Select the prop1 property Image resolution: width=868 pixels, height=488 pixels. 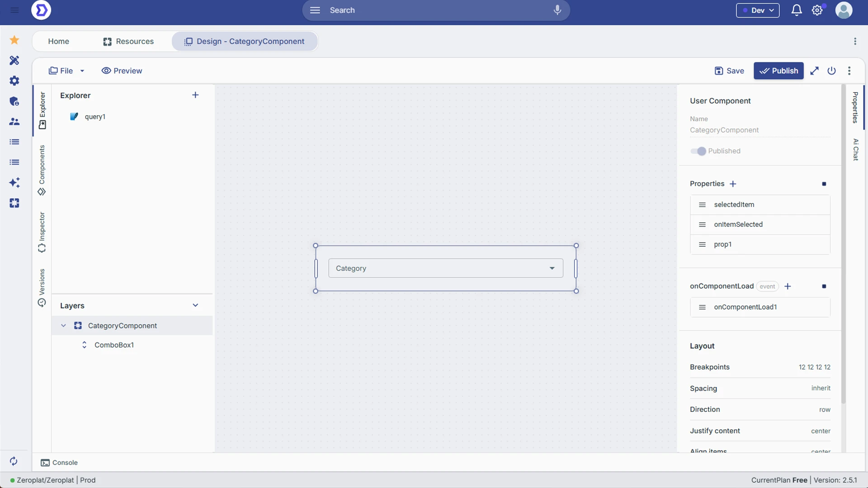[760, 244]
